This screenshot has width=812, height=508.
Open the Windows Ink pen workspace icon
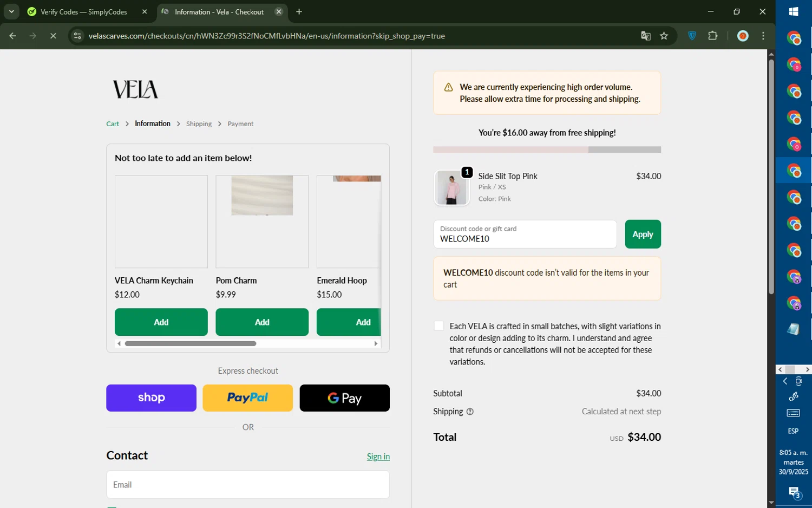794,397
